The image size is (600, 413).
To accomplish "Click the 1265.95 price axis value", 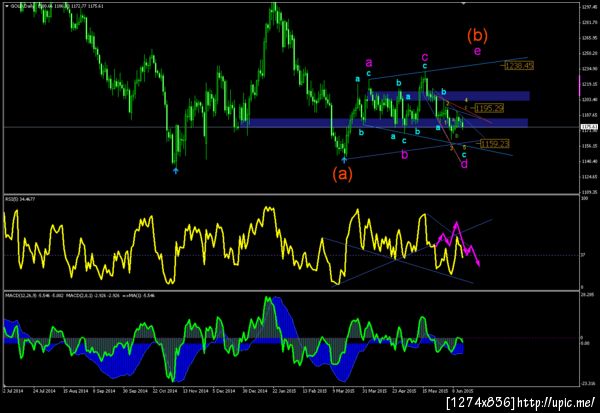I will coord(589,38).
